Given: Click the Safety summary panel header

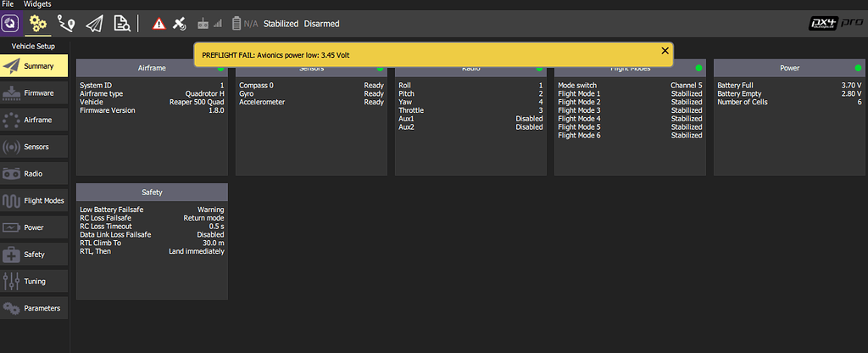Looking at the screenshot, I should pos(152,192).
